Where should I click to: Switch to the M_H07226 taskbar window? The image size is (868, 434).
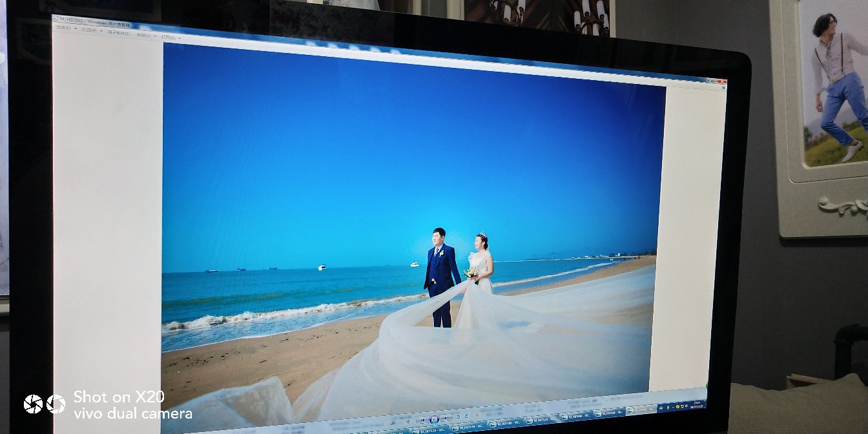(x=610, y=413)
